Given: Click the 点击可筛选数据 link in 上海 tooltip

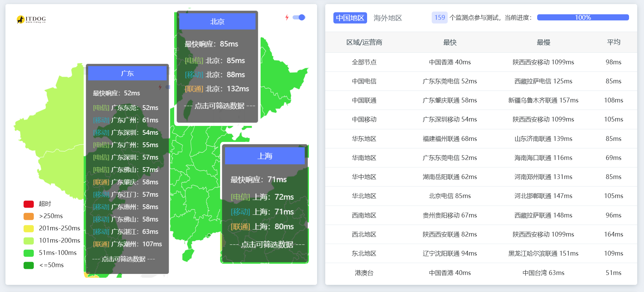Looking at the screenshot, I should click(x=267, y=244).
